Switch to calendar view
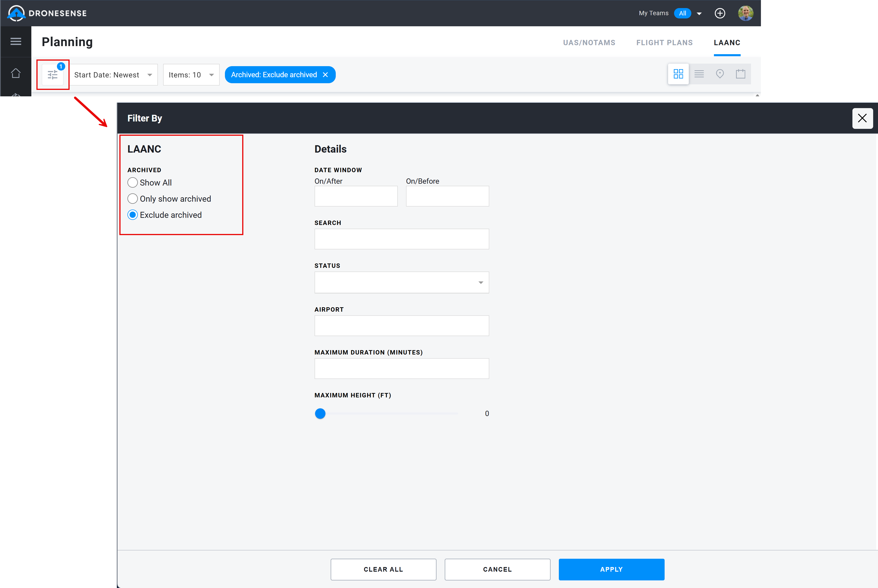878x588 pixels. [x=740, y=74]
